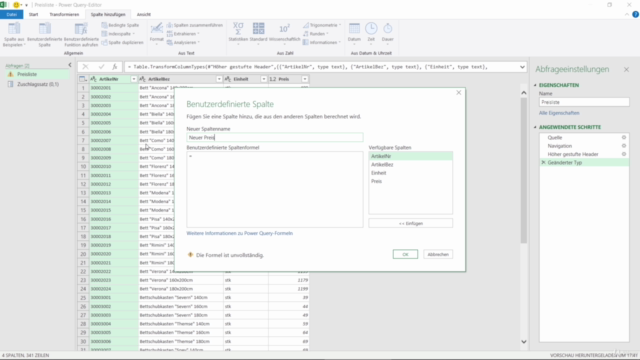Open the Datei tab
Viewport: 640px width, 360px height.
(12, 14)
